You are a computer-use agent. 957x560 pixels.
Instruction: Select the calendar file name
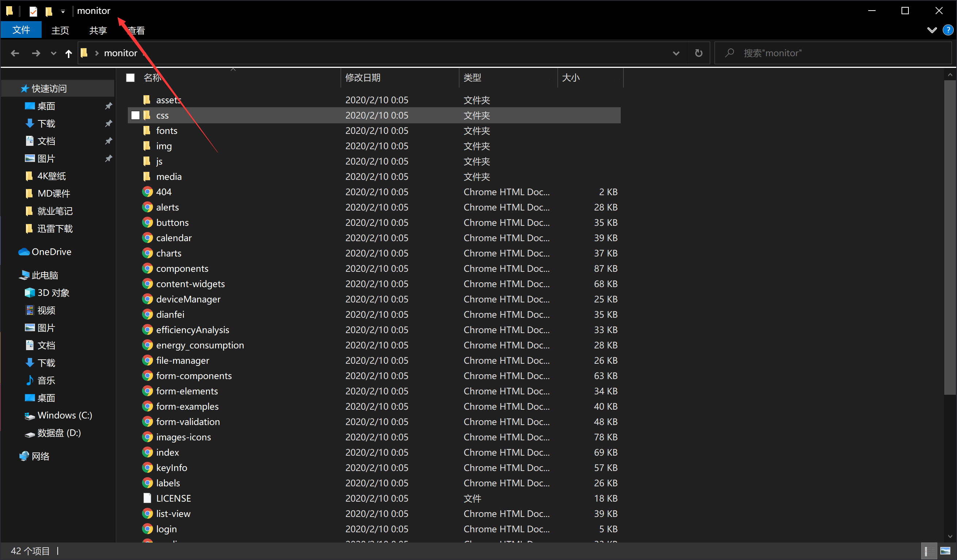[x=174, y=238]
